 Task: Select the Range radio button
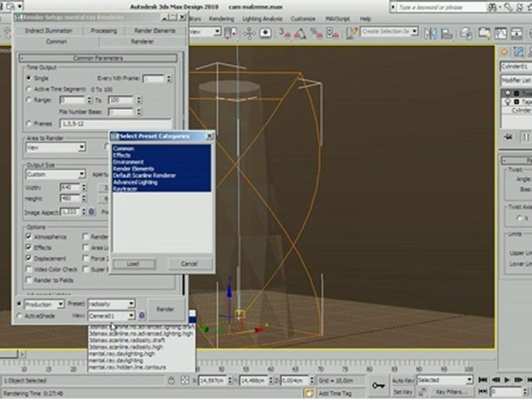point(29,100)
